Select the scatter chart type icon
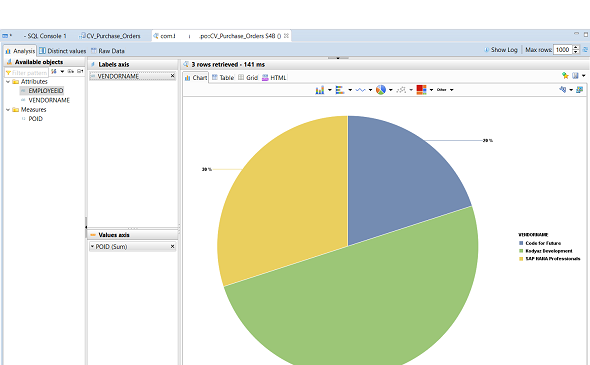 (401, 90)
